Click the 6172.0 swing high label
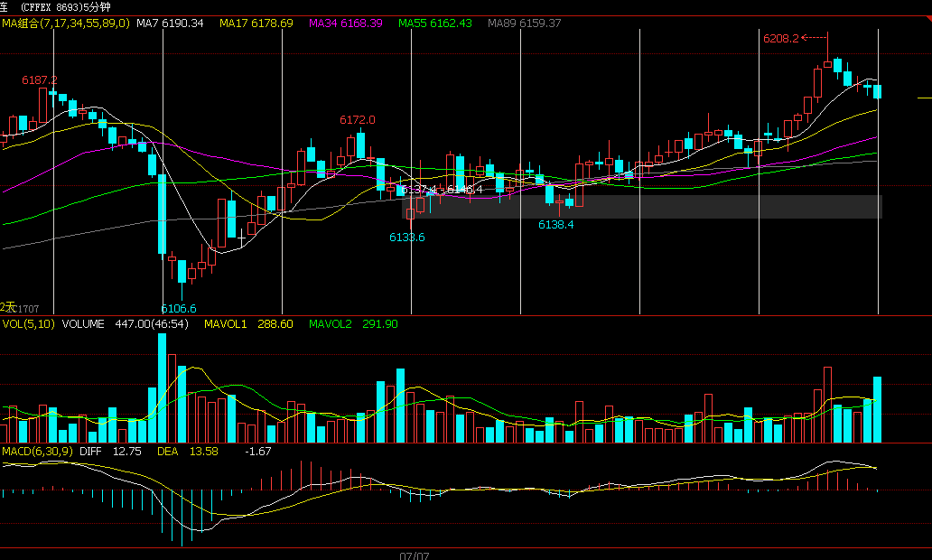 pyautogui.click(x=358, y=119)
